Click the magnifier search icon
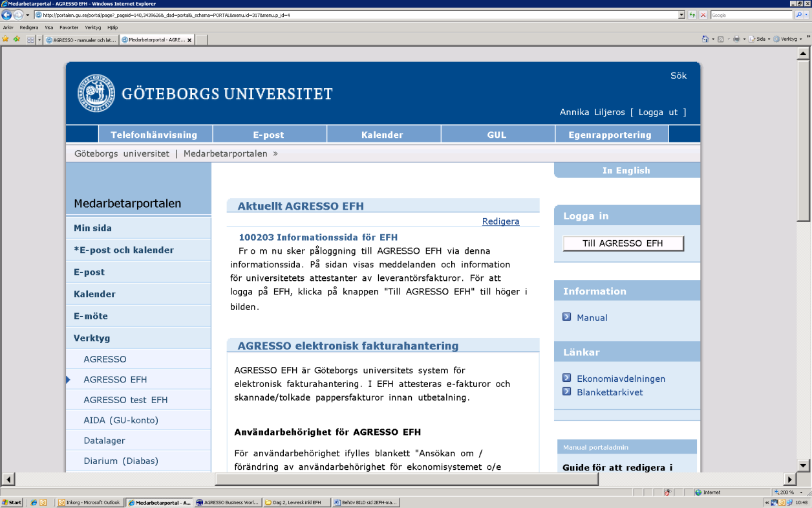The image size is (812, 508). [x=798, y=14]
